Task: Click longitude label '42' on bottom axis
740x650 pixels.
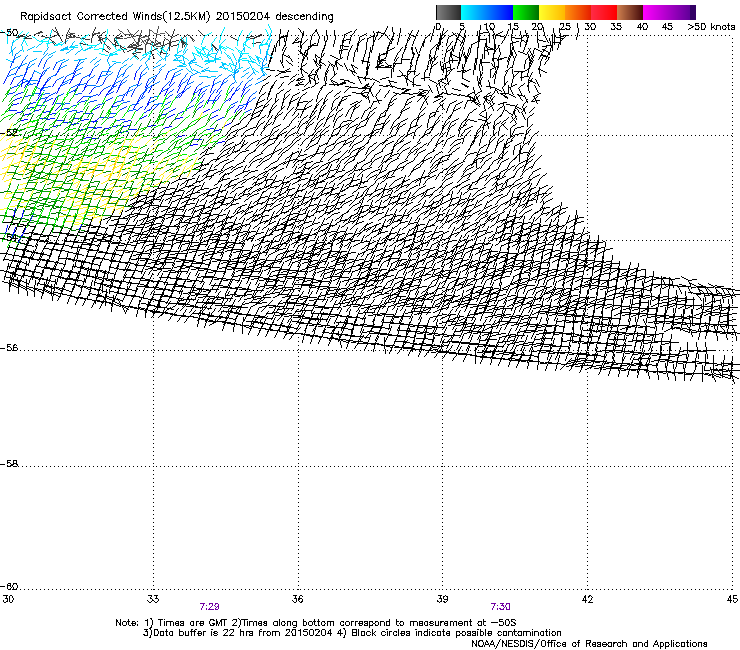Action: [587, 599]
